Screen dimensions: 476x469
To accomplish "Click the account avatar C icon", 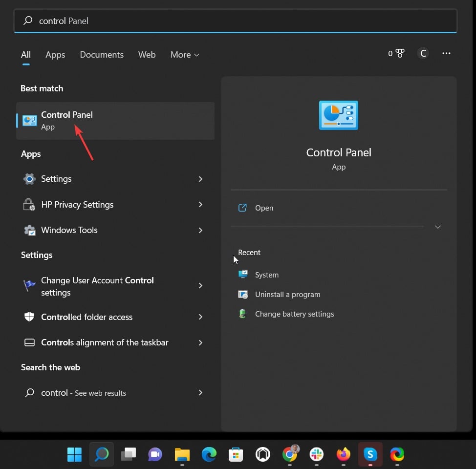I will pyautogui.click(x=423, y=54).
